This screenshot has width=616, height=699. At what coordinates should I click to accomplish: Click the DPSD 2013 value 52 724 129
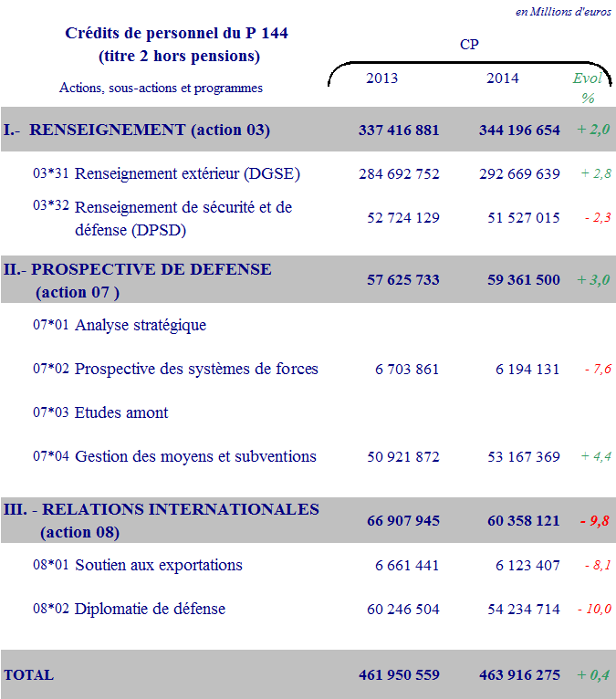click(402, 218)
